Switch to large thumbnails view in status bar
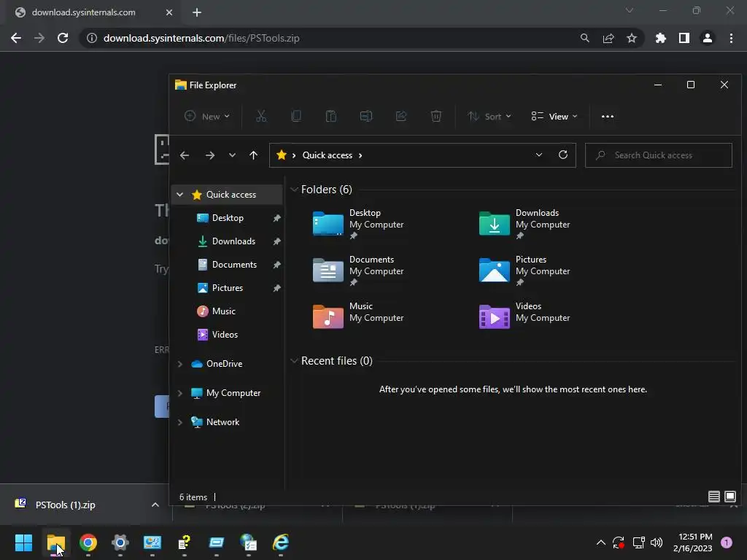The width and height of the screenshot is (747, 560). coord(729,497)
